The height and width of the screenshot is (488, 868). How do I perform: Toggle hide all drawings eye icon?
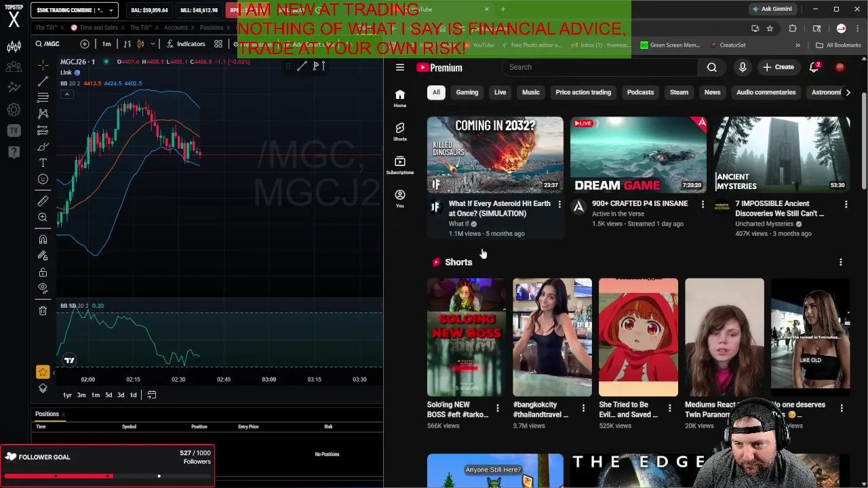[43, 288]
